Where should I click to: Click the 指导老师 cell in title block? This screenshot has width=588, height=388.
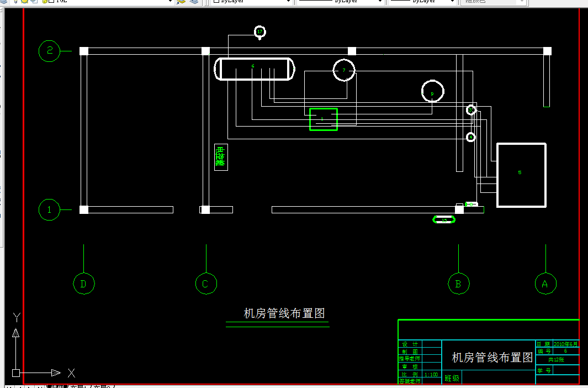click(x=410, y=359)
